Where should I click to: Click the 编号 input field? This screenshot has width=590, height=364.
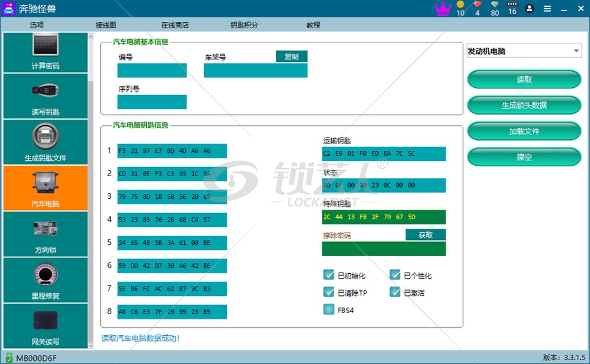point(152,71)
